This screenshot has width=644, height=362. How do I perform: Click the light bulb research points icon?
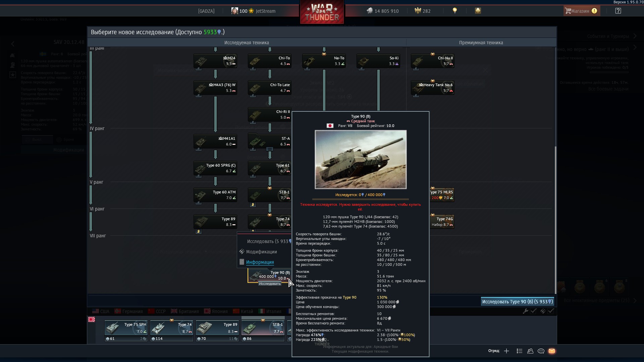click(454, 11)
